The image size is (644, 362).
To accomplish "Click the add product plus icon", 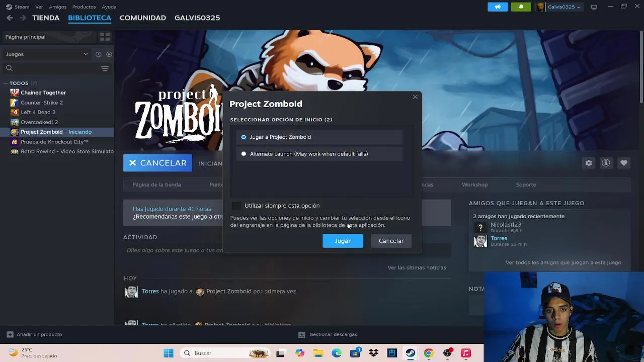I will 10,334.
